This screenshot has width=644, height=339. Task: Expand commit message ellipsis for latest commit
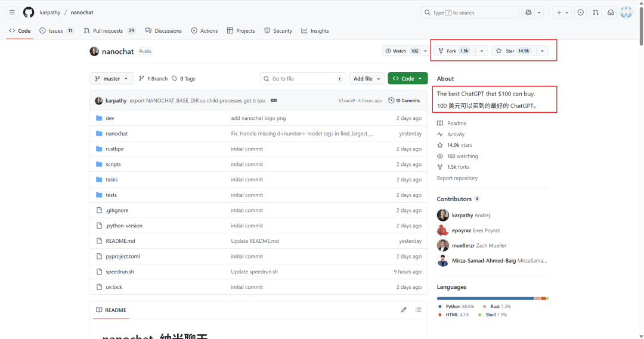point(274,101)
